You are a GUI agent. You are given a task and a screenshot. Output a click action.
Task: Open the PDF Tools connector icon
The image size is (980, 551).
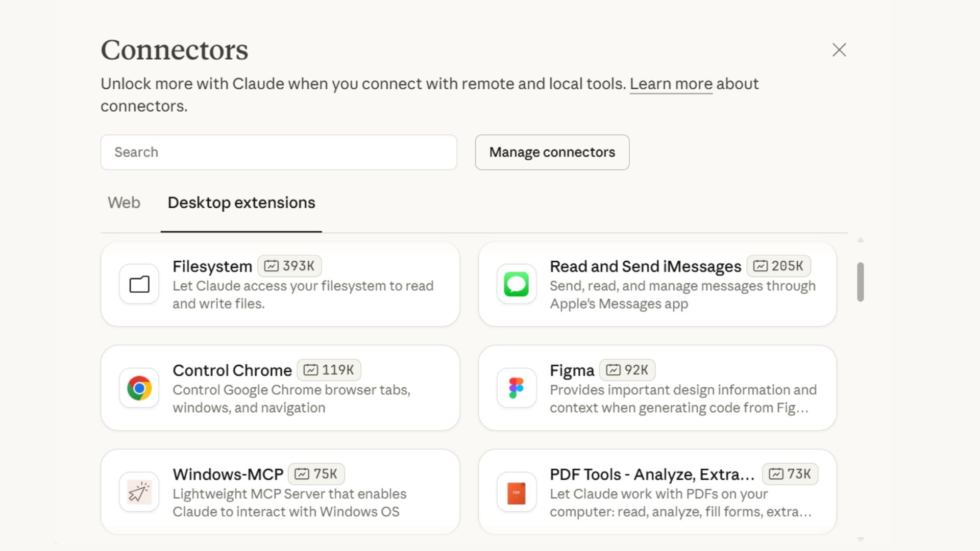coord(516,492)
